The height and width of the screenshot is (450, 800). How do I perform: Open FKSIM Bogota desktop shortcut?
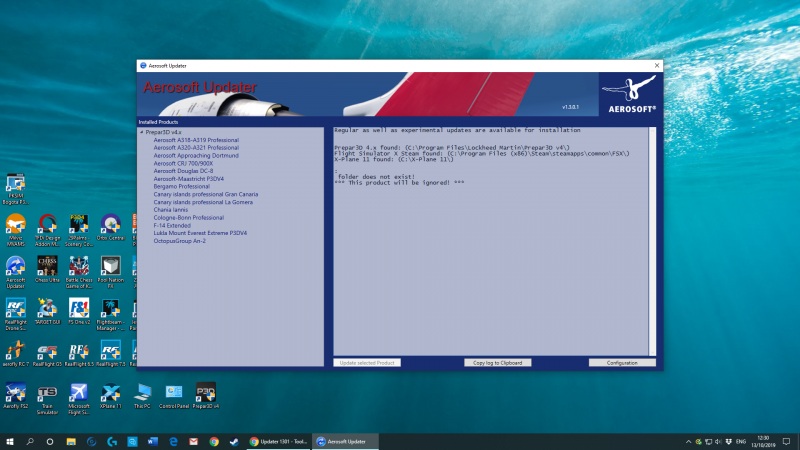[x=15, y=189]
